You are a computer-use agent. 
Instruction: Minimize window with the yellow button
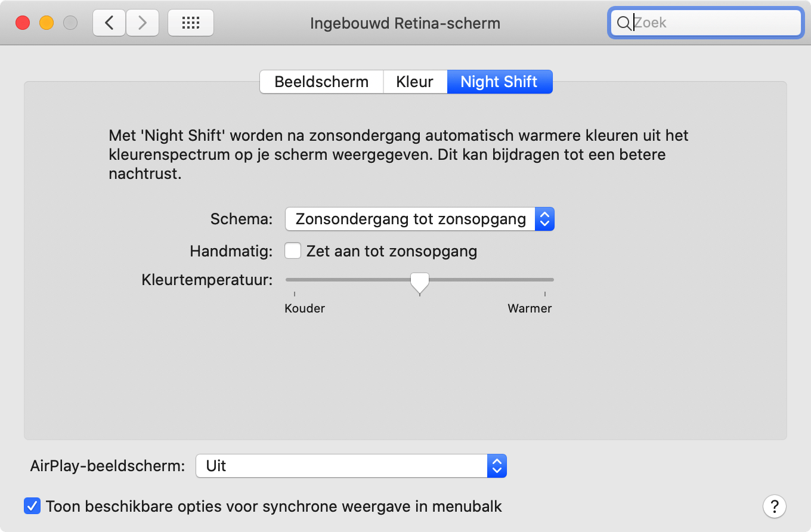pos(47,23)
